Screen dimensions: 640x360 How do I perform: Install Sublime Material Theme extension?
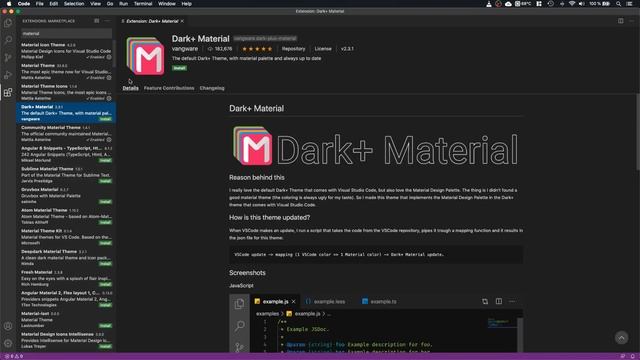click(105, 181)
